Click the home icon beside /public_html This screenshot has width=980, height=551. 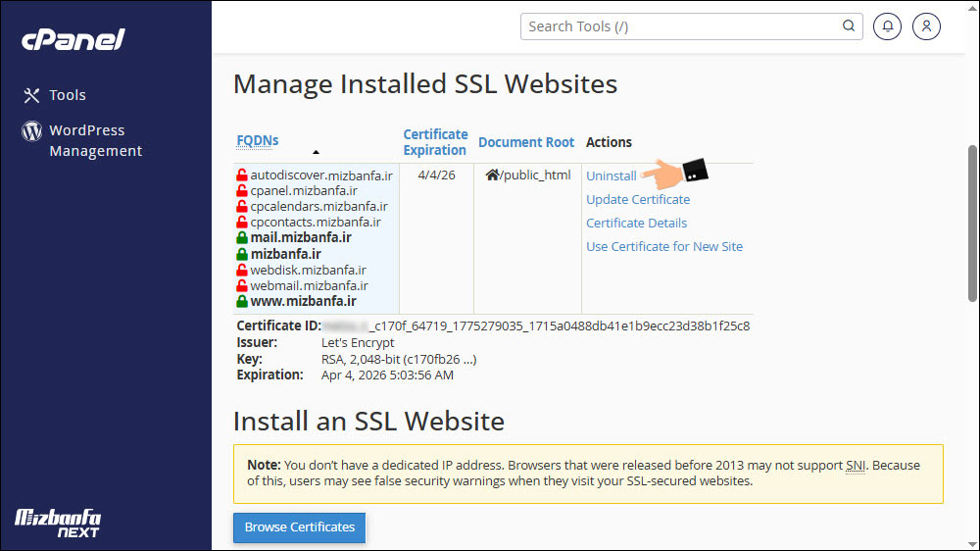(x=493, y=175)
